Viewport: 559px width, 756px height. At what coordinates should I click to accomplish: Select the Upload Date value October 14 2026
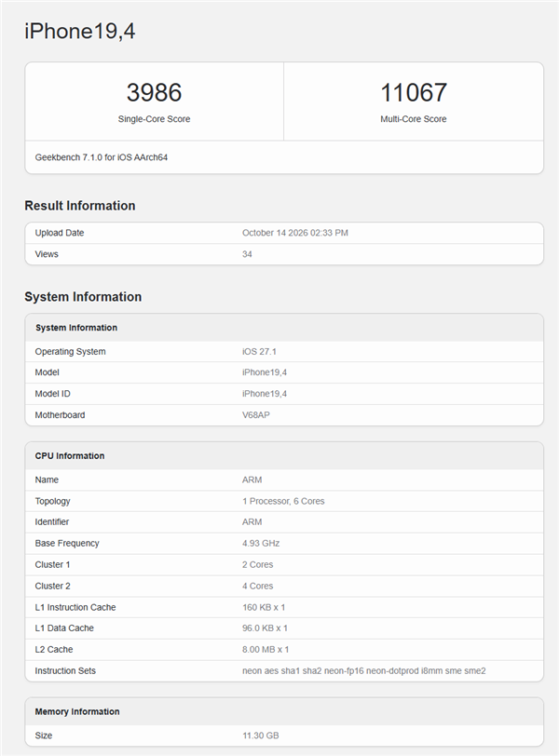coord(295,233)
